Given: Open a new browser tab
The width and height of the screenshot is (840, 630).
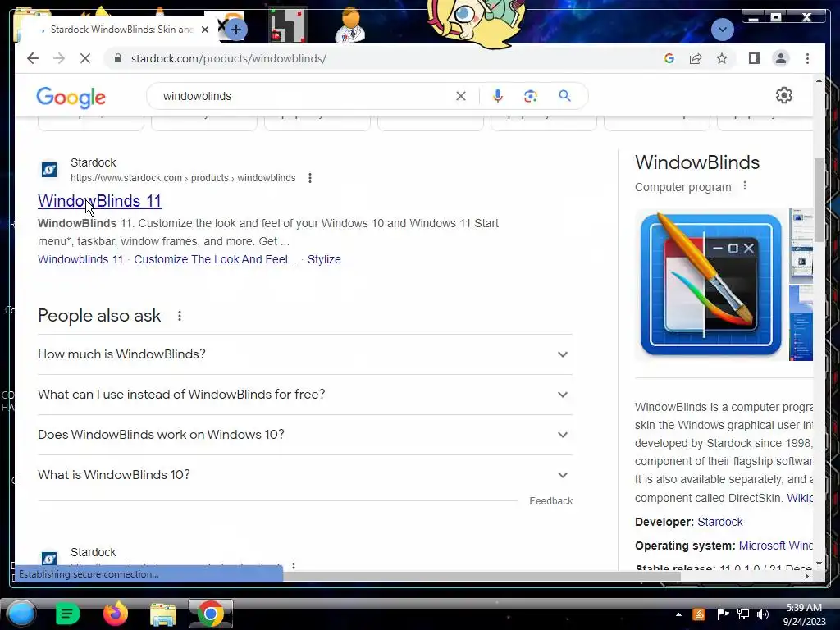Looking at the screenshot, I should pos(235,30).
